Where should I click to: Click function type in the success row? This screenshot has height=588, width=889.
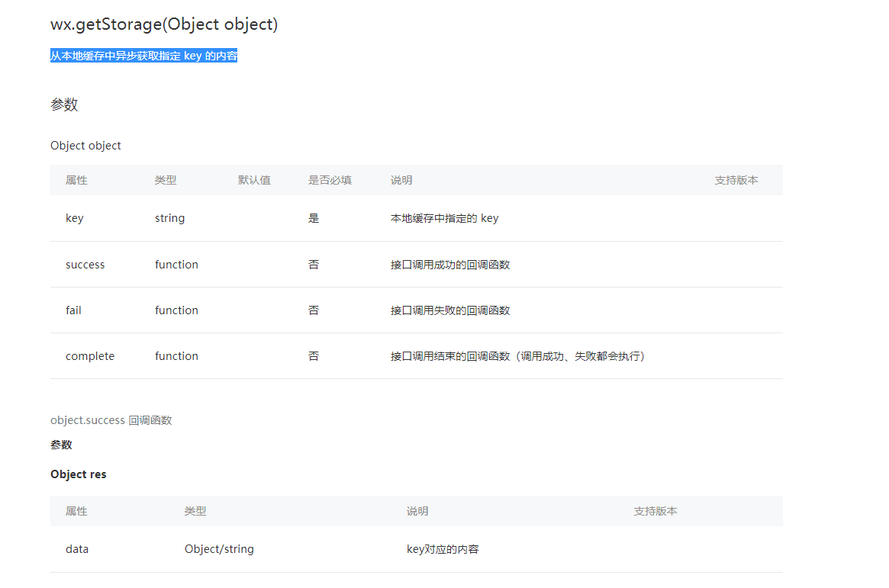pyautogui.click(x=176, y=265)
